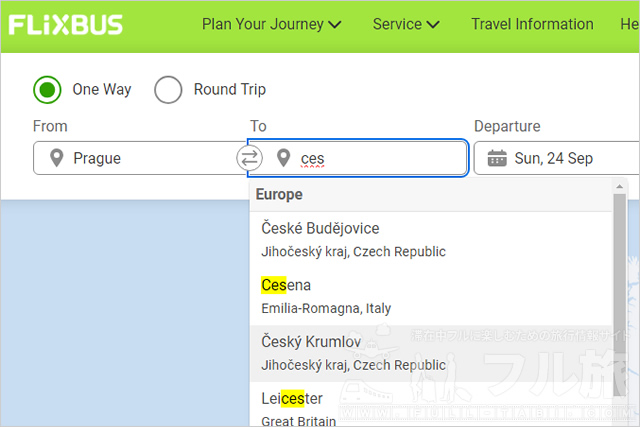Click the From field showing Prague
The width and height of the screenshot is (640, 427).
click(140, 158)
